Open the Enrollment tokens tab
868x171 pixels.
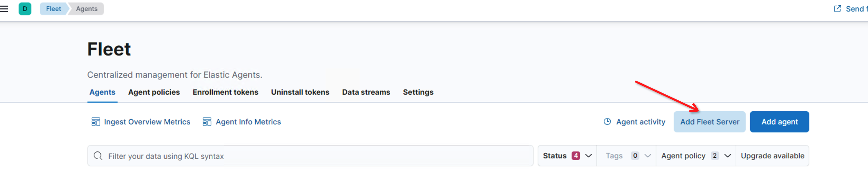click(x=225, y=92)
